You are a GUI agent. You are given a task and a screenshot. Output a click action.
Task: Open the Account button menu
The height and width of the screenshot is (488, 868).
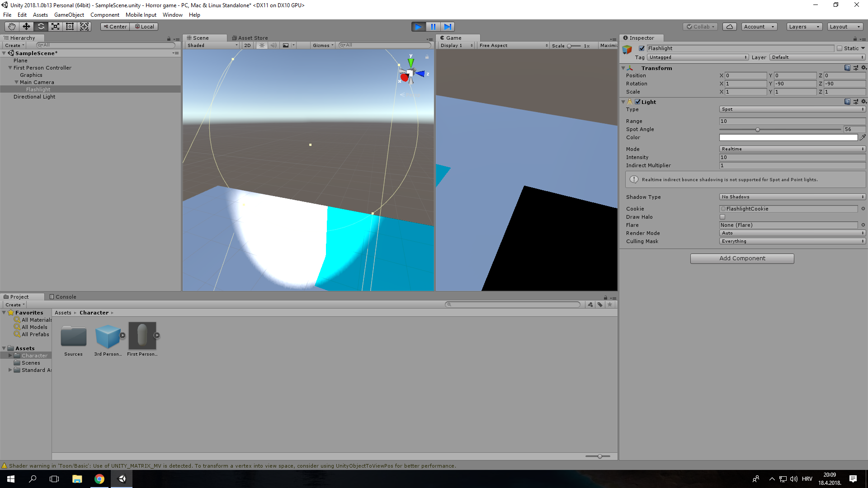click(x=759, y=27)
